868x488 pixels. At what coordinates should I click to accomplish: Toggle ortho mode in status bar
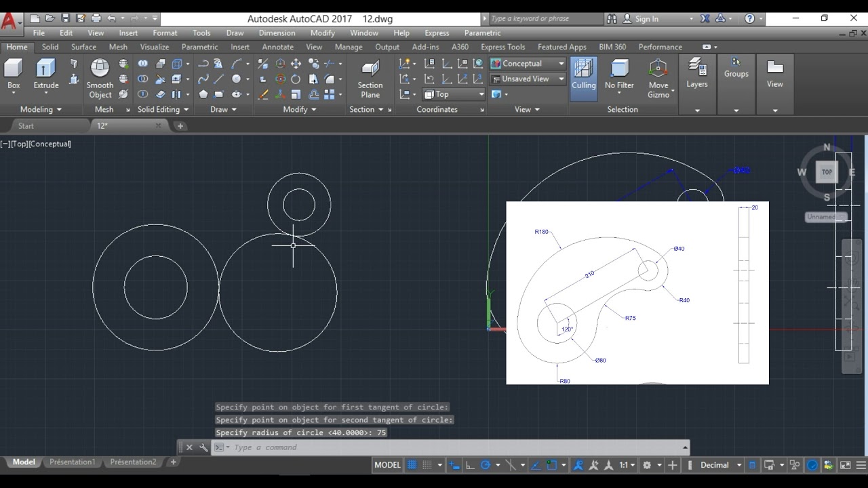tap(470, 465)
